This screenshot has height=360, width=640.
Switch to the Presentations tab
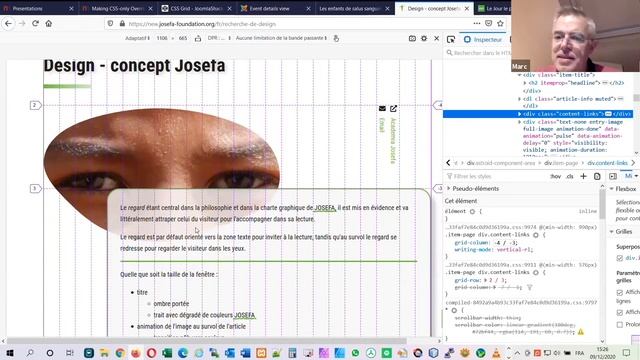(39, 8)
